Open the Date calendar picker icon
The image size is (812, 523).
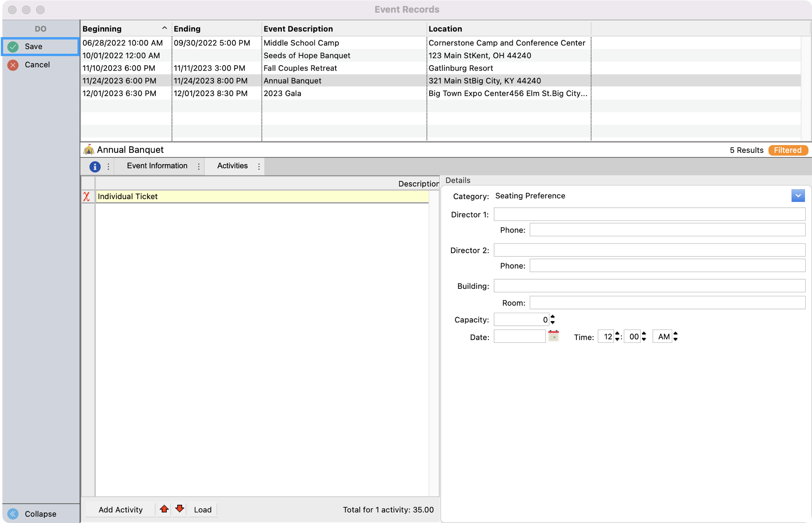[x=553, y=336]
